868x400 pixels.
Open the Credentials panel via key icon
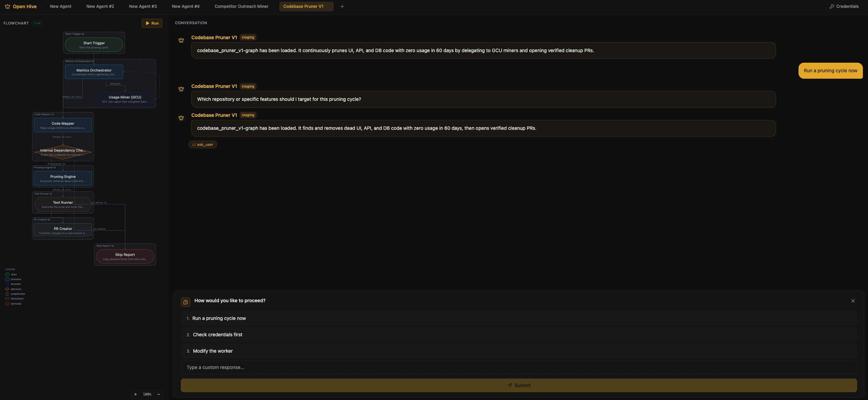click(x=832, y=6)
